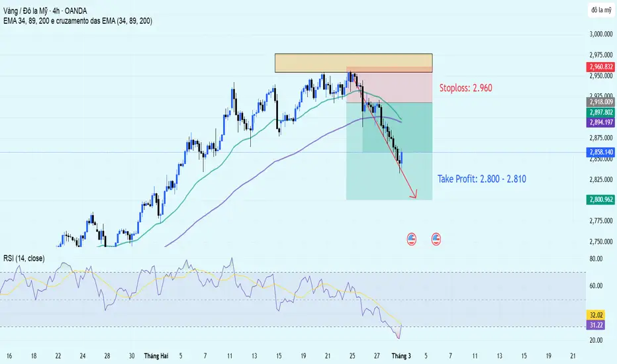617x364 pixels.
Task: Click the blue 2,858.140 current price label
Action: tap(601, 152)
